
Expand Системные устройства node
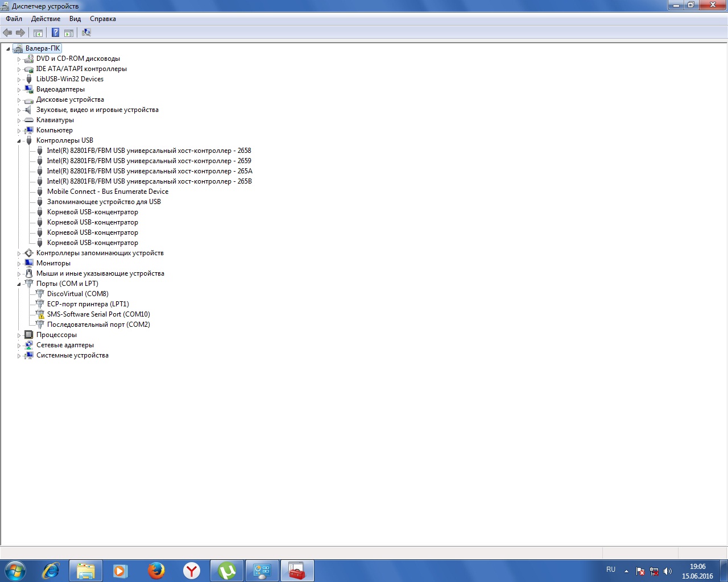pos(19,356)
